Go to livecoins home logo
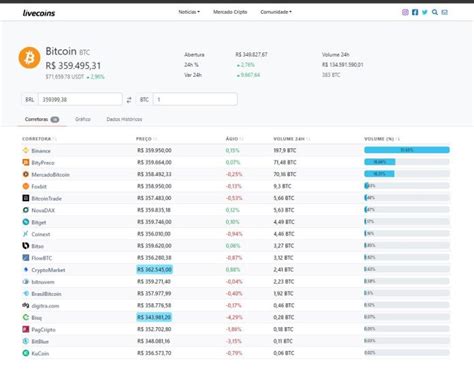The width and height of the screenshot is (474, 370). (x=39, y=13)
